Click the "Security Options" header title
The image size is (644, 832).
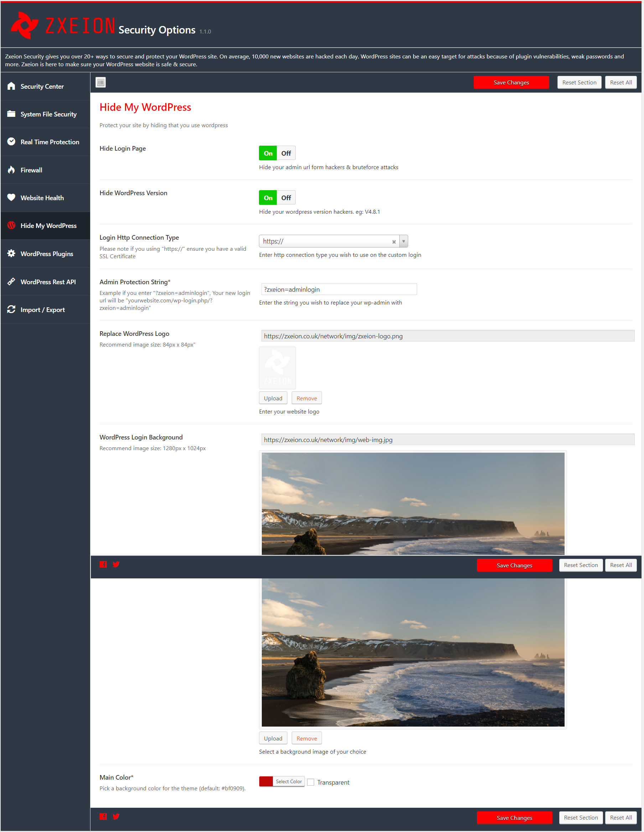click(157, 30)
